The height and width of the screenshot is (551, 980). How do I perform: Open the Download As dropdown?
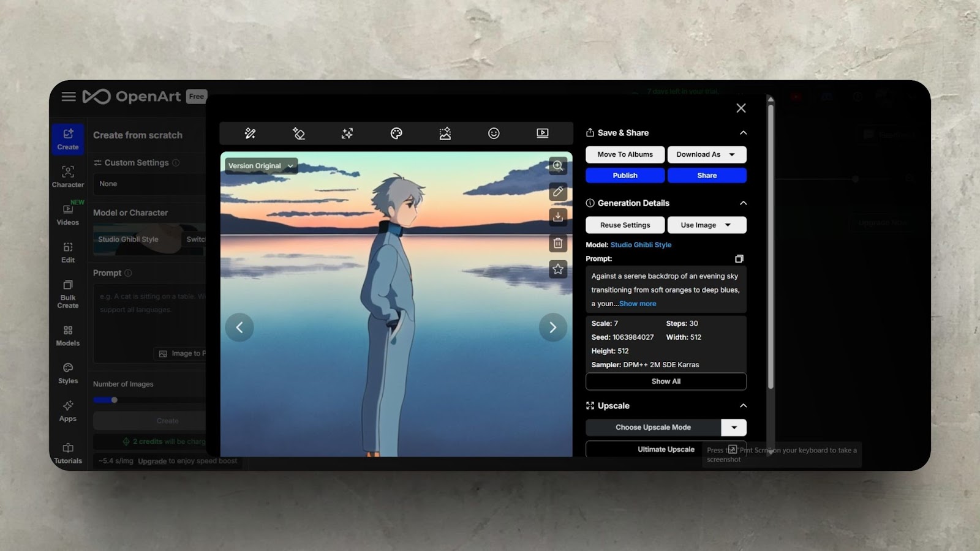pos(707,155)
